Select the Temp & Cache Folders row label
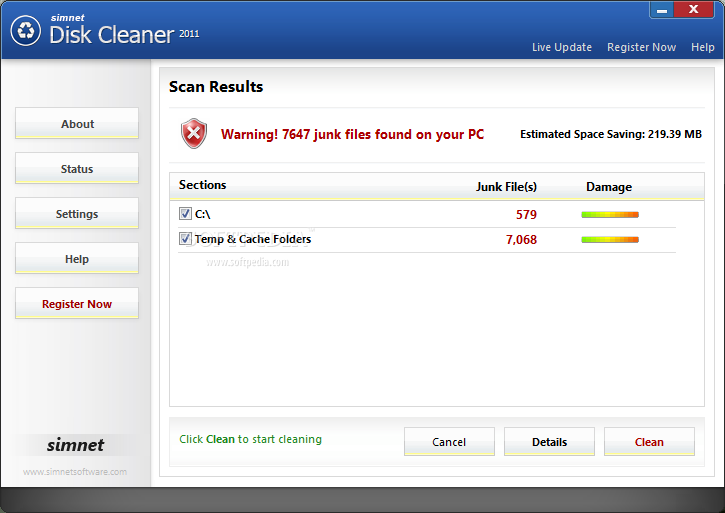 point(253,239)
